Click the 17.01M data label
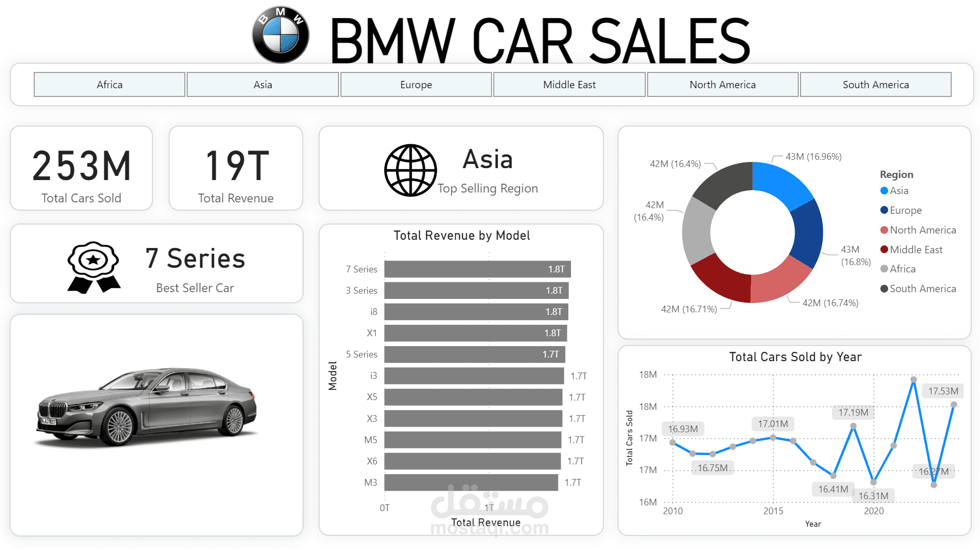 (773, 424)
